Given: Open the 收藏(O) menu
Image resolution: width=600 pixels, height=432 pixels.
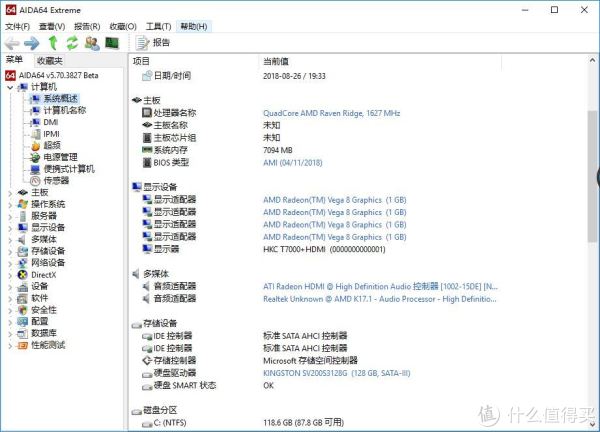Looking at the screenshot, I should [123, 26].
